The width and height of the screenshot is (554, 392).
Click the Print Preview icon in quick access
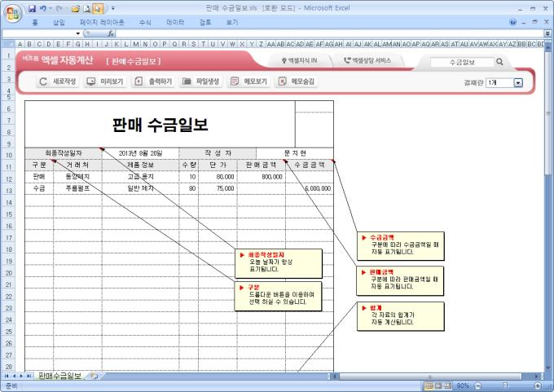(x=86, y=8)
